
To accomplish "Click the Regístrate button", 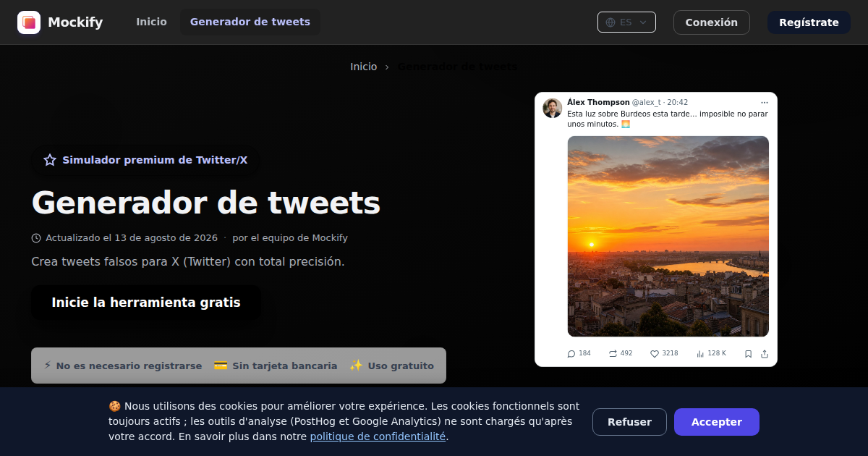I will coord(809,22).
